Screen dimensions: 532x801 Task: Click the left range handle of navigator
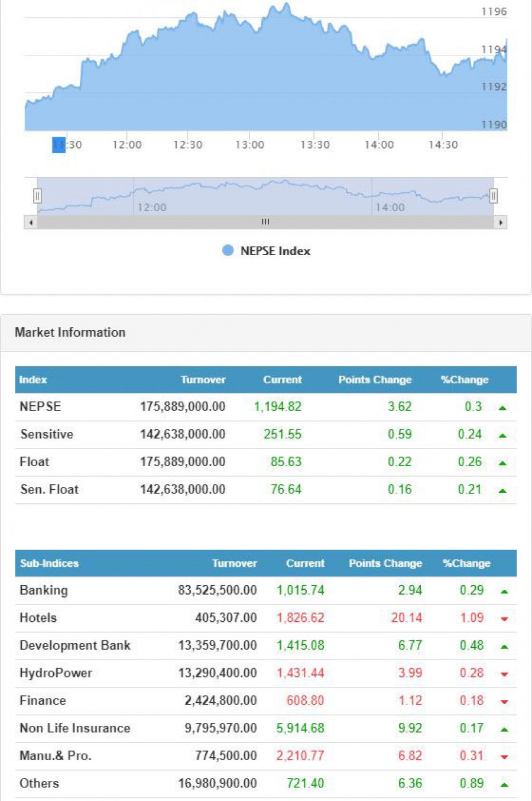(37, 196)
